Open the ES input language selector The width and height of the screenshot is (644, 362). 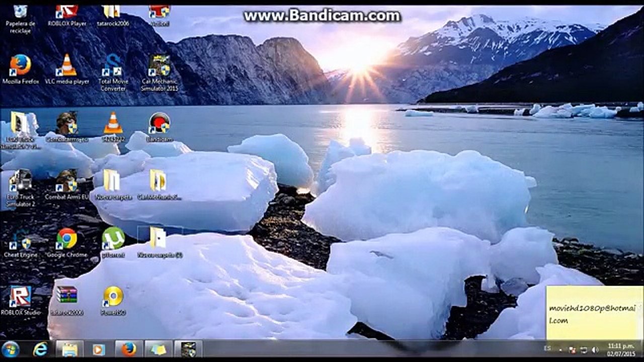click(547, 349)
